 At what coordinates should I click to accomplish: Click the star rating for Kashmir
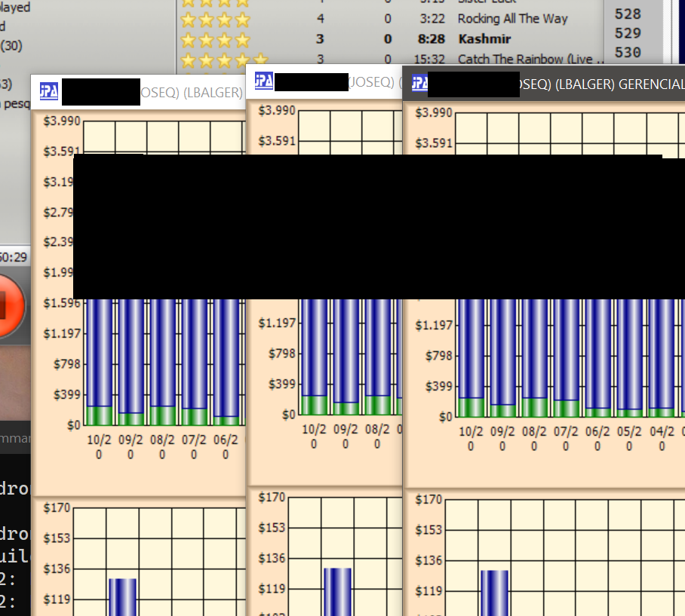(x=214, y=39)
